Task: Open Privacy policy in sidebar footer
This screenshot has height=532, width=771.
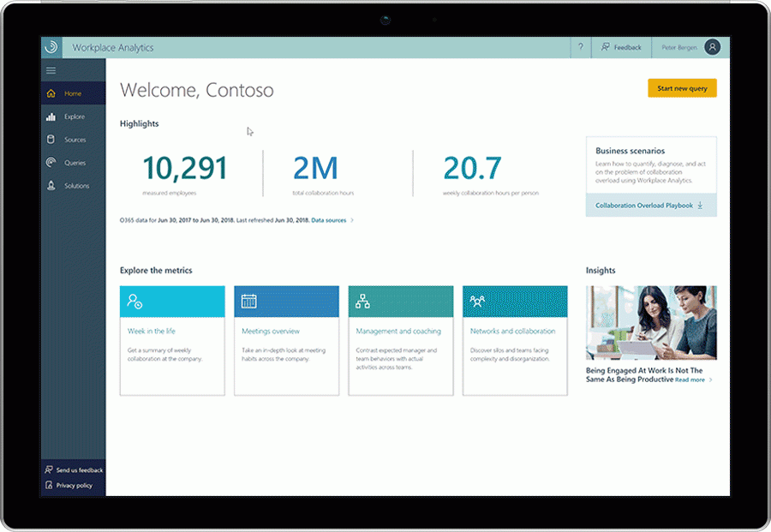Action: pyautogui.click(x=74, y=486)
